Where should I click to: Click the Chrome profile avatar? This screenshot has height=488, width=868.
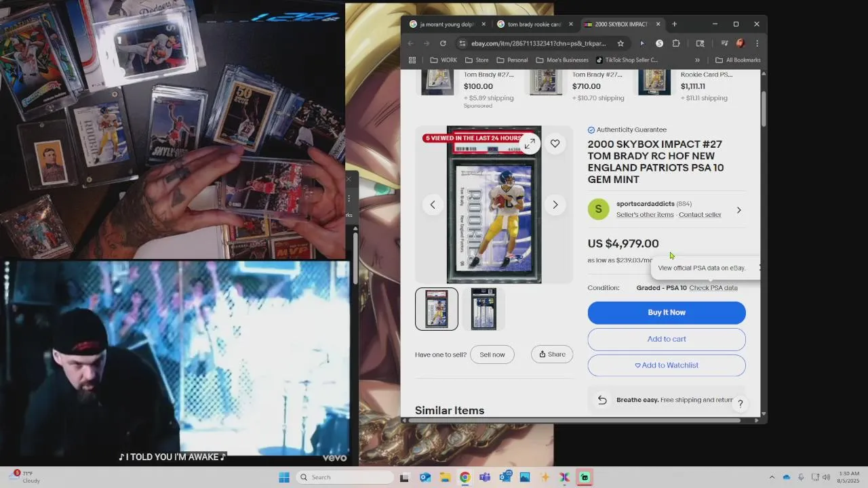pyautogui.click(x=740, y=43)
